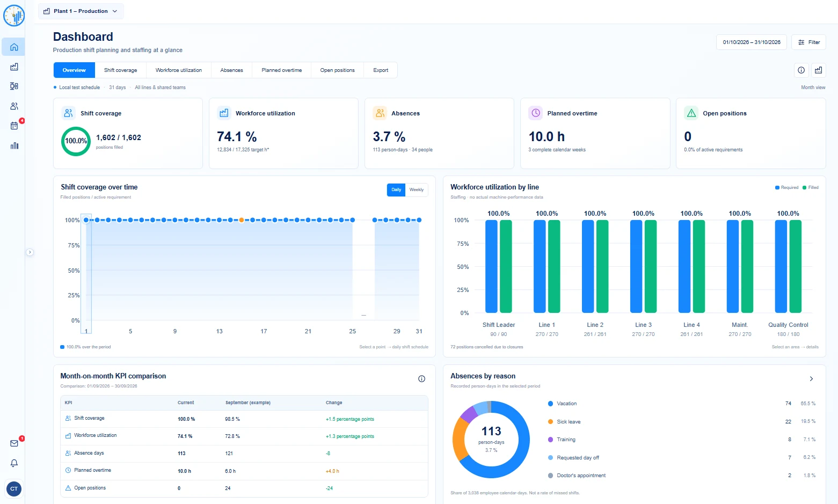Click the Line 1 green Filled bar
The image size is (838, 504).
tap(554, 266)
